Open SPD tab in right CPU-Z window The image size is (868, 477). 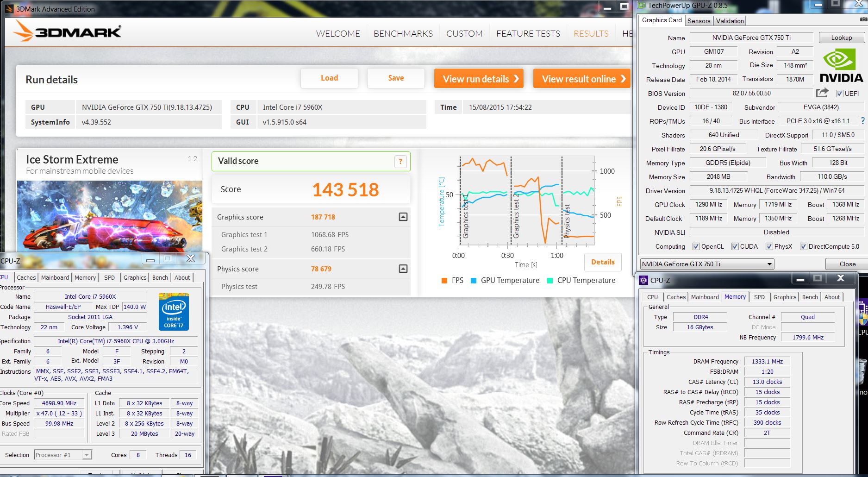click(x=759, y=297)
